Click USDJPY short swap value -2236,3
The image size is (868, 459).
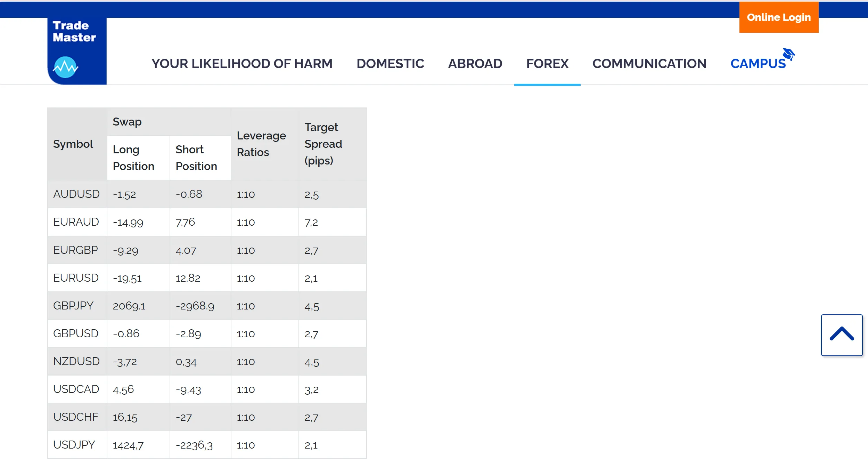194,445
